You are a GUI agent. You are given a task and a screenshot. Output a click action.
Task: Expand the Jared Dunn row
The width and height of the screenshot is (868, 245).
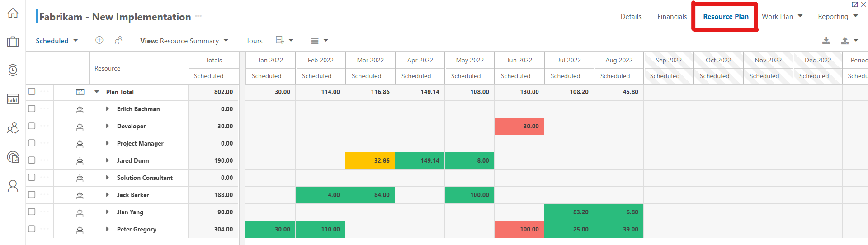pos(107,160)
